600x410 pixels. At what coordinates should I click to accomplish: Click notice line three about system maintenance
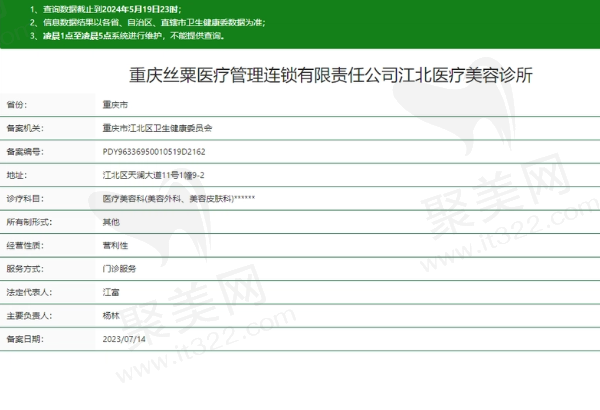(127, 36)
